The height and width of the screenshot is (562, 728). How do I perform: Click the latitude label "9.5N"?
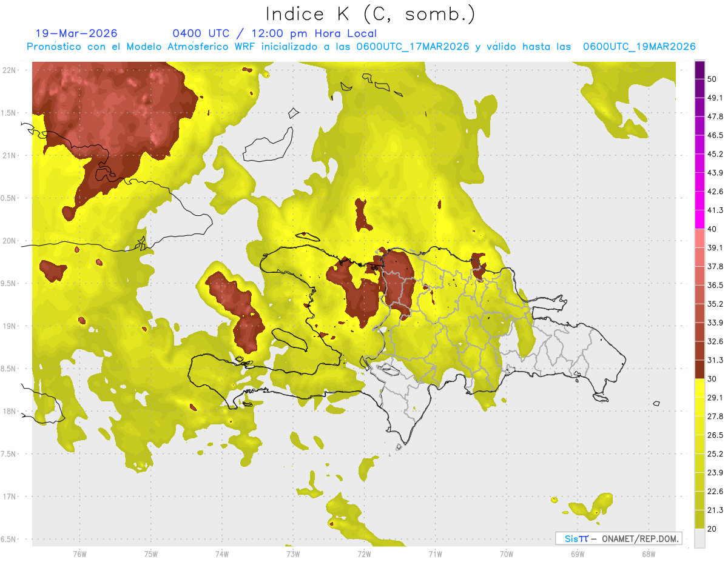9,284
